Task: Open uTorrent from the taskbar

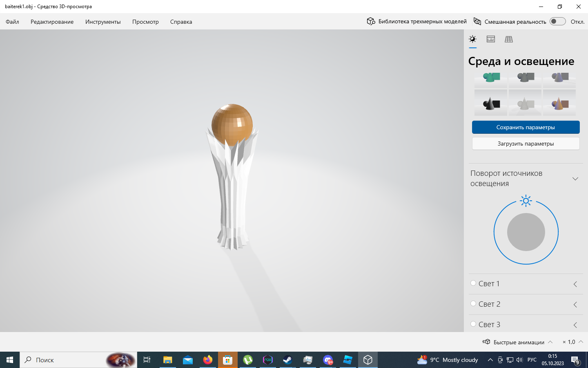Action: coord(247,360)
